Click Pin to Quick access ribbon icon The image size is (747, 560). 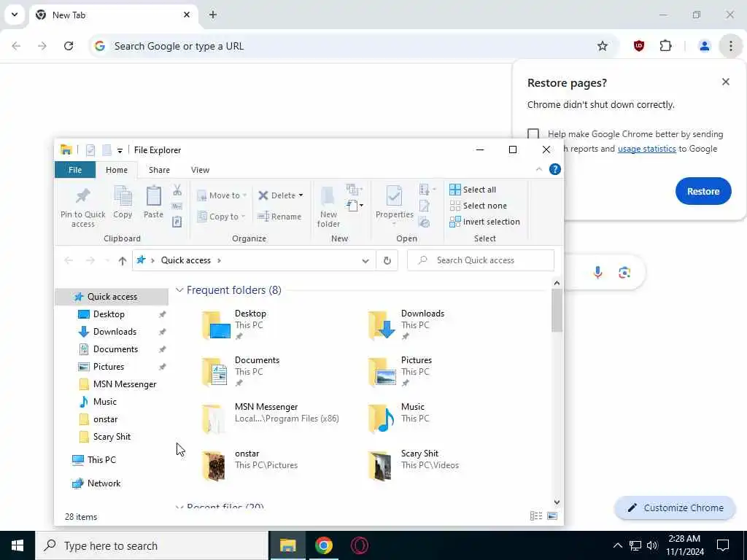click(x=83, y=195)
